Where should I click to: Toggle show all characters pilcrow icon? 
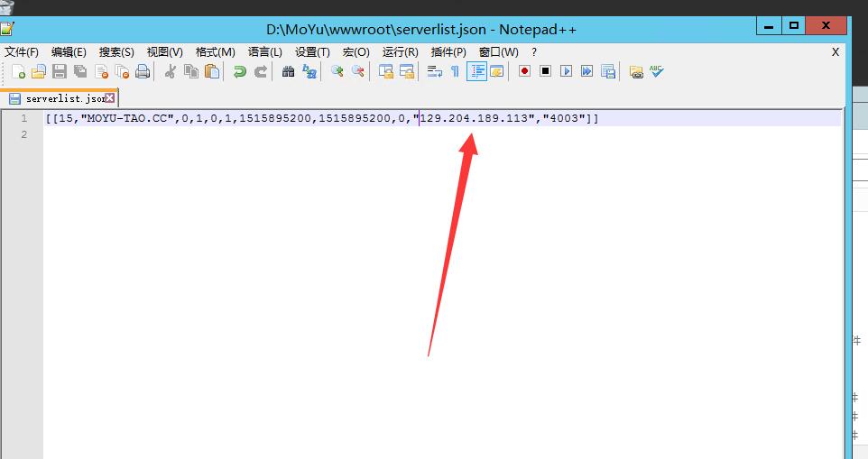[455, 71]
